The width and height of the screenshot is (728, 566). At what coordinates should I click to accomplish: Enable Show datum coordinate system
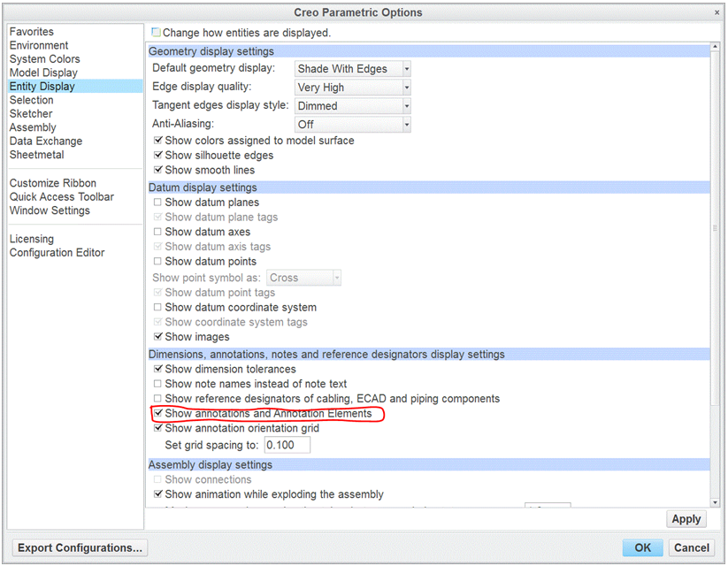click(157, 308)
